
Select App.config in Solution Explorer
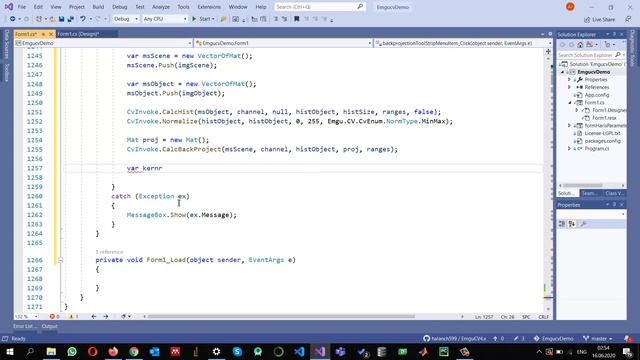pos(597,95)
